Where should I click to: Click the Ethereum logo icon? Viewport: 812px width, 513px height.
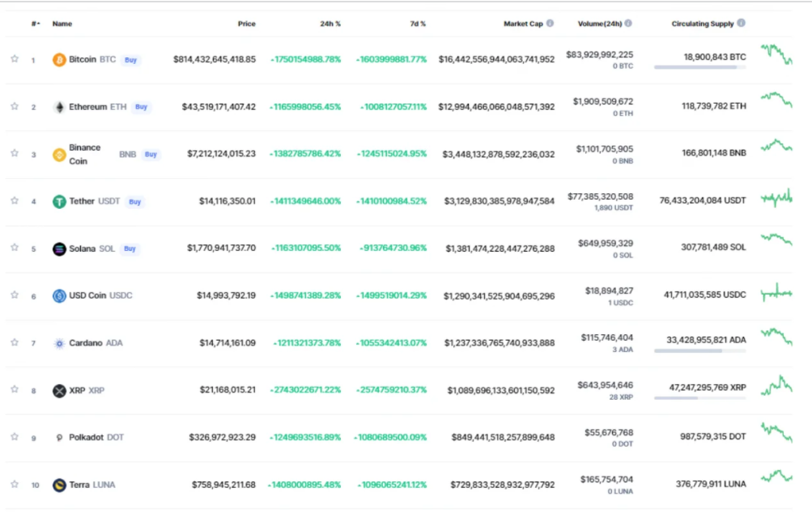[x=59, y=107]
